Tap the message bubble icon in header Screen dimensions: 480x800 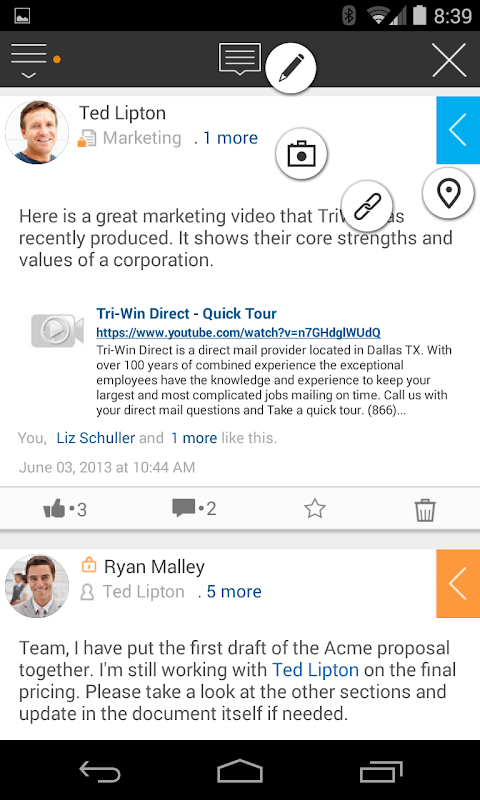point(240,58)
